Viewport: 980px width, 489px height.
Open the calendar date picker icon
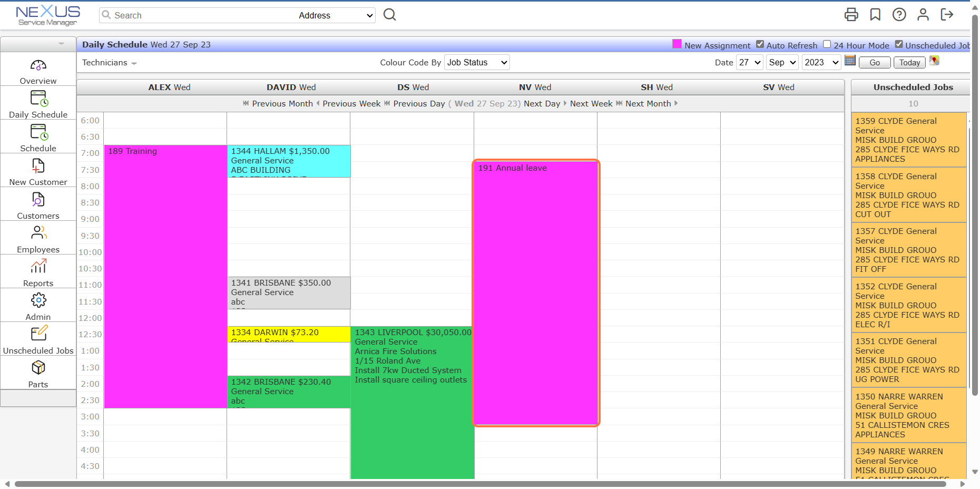click(850, 61)
